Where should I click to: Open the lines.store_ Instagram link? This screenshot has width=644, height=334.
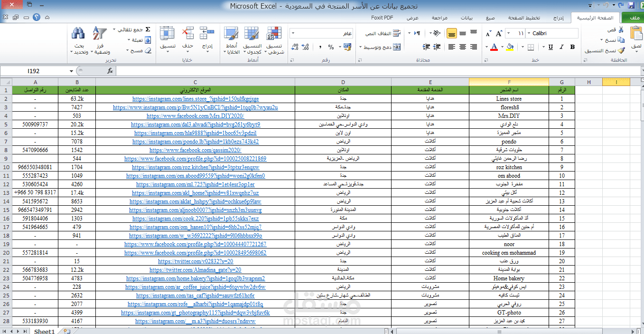point(196,99)
